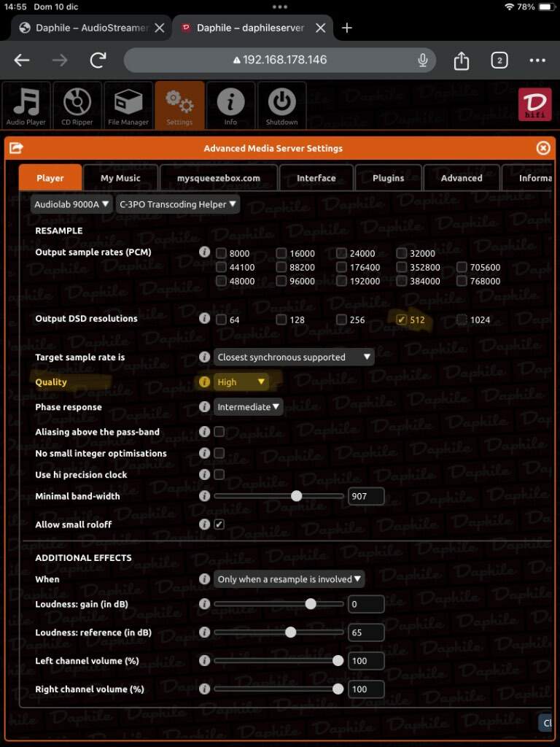Show info for Quality setting
Viewport: 560px width, 747px height.
coord(204,382)
